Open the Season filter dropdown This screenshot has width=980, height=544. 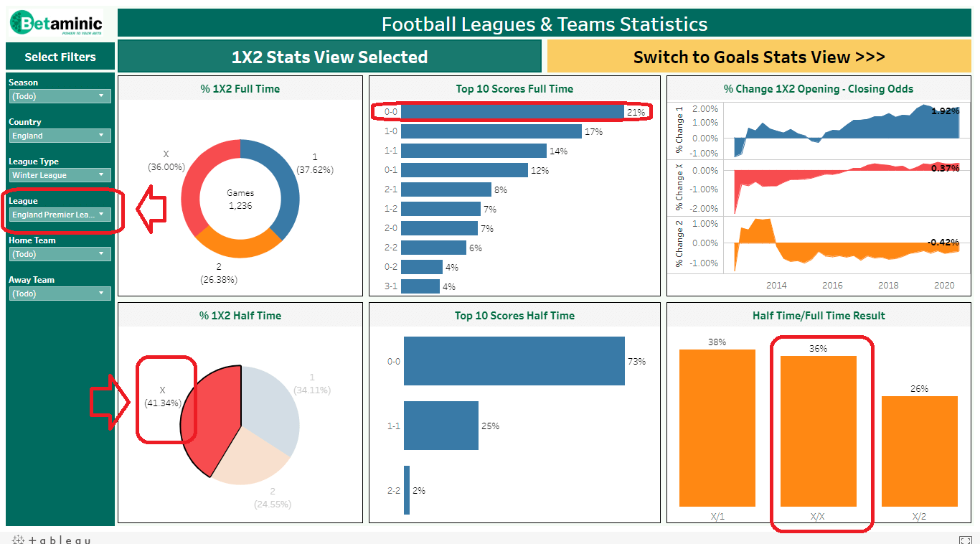click(x=60, y=96)
